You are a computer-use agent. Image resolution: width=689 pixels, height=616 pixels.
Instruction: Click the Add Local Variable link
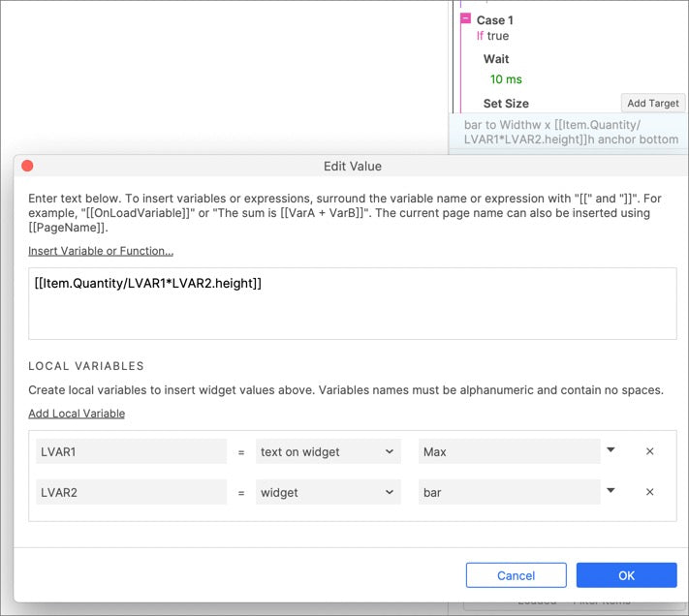[77, 414]
